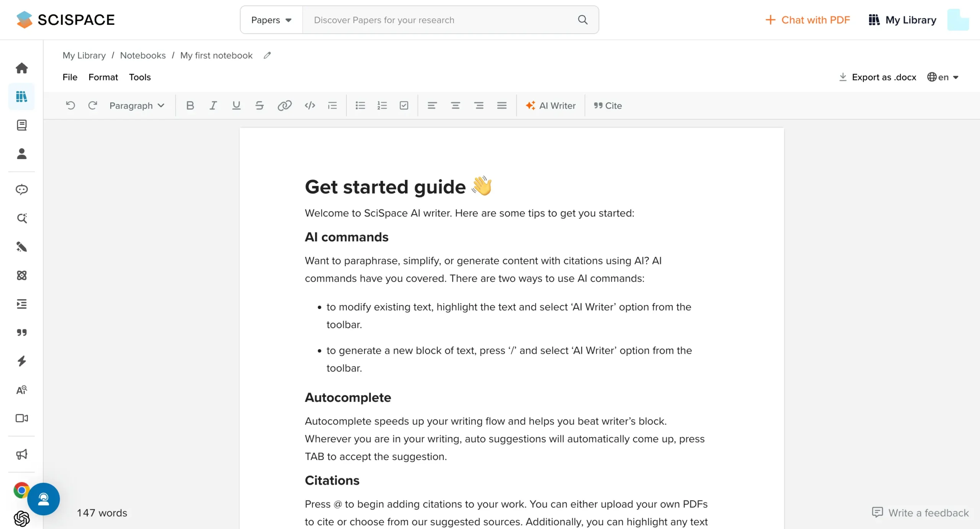Open the atom icon in sidebar
980x529 pixels.
coord(21,275)
